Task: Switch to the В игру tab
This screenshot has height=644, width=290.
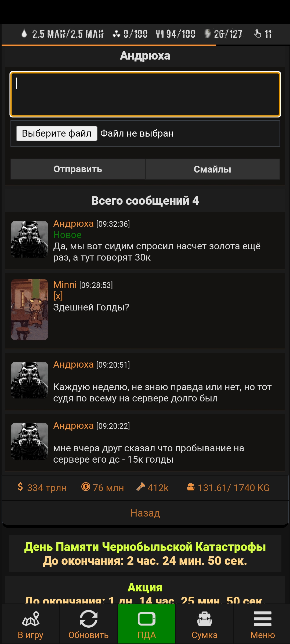Action: point(30,624)
